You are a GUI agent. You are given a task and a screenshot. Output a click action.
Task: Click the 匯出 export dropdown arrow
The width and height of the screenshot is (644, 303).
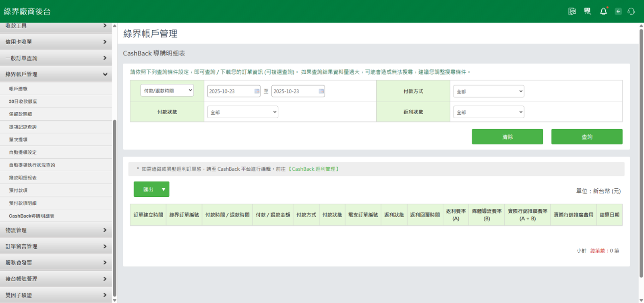point(164,190)
